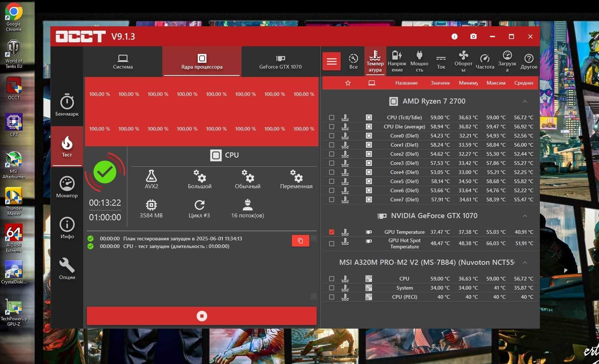
Task: Take screenshot with camera icon
Action: pyautogui.click(x=474, y=36)
